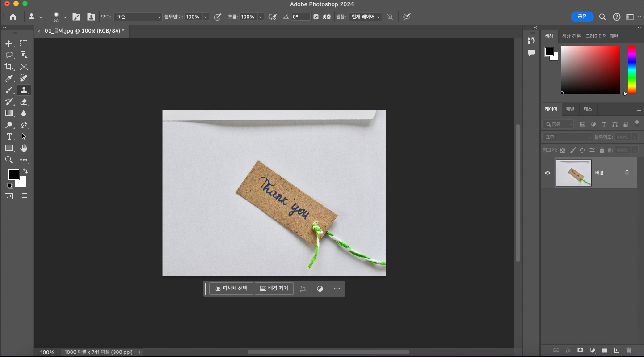Change the screen mode
This screenshot has width=644, height=357.
tap(24, 196)
